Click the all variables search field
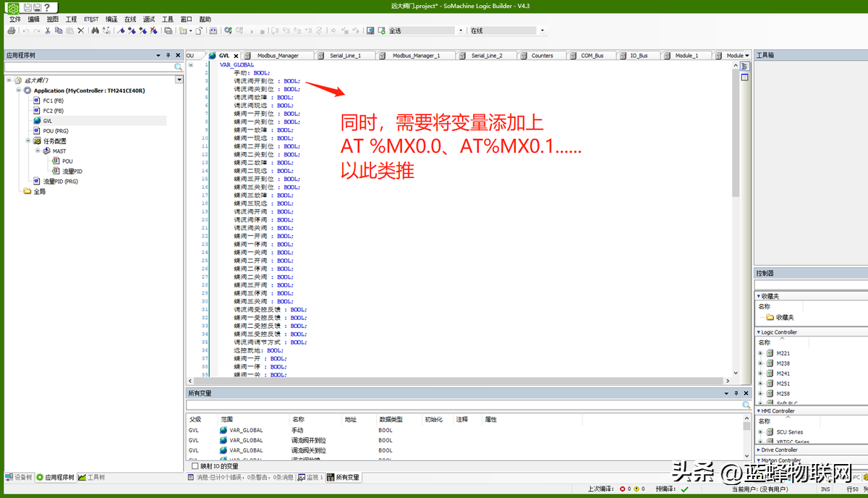Screen dimensions: 868x498 pos(463,405)
